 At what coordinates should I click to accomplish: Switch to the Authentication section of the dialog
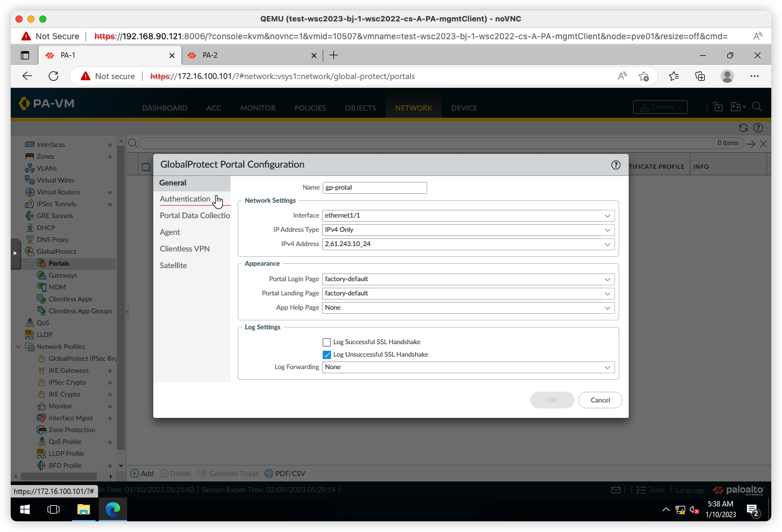(185, 199)
